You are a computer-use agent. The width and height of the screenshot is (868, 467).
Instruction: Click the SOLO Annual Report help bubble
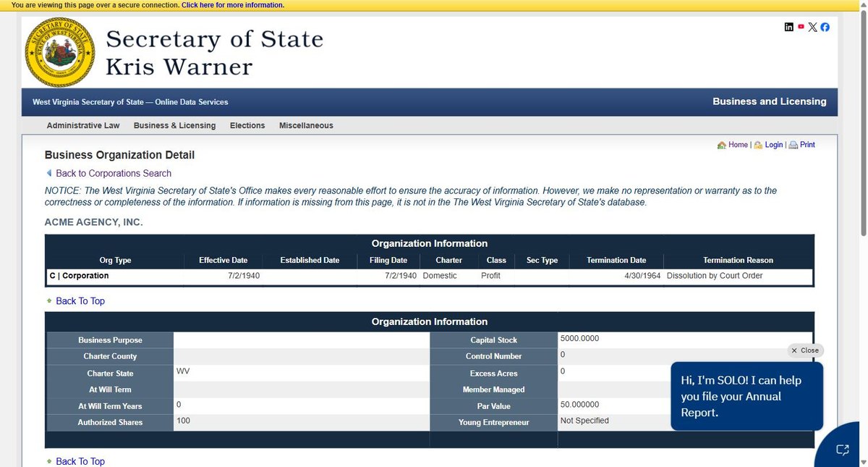click(746, 396)
